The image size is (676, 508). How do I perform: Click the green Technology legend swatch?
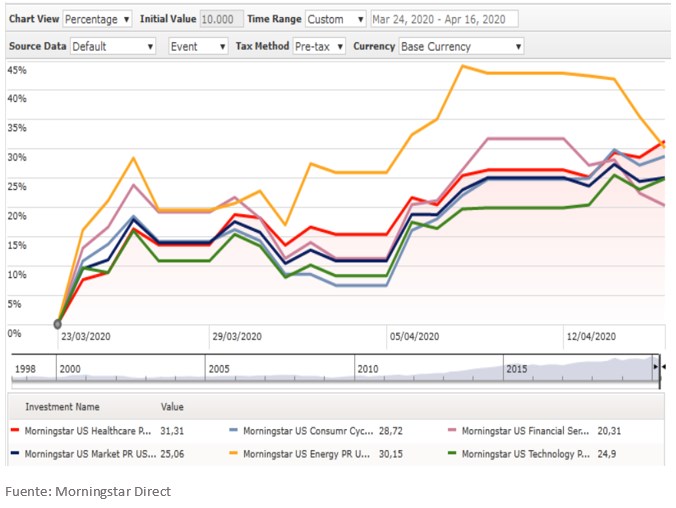tap(453, 454)
